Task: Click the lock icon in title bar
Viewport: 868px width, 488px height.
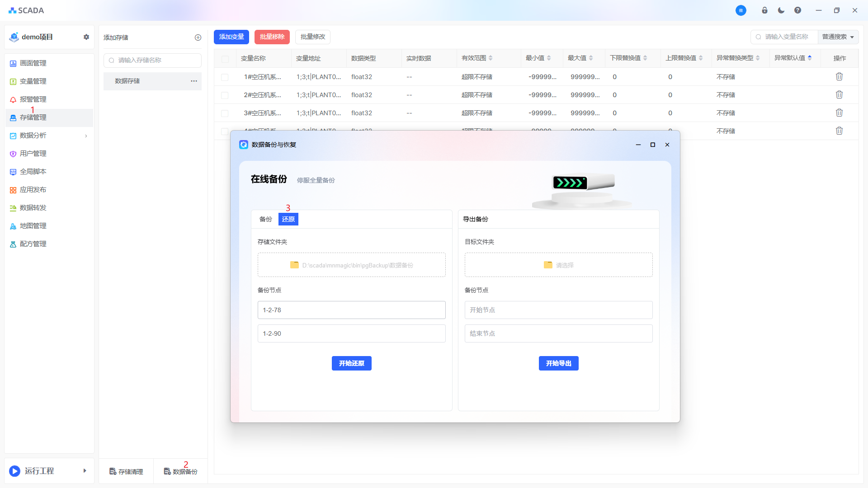Action: (x=764, y=10)
